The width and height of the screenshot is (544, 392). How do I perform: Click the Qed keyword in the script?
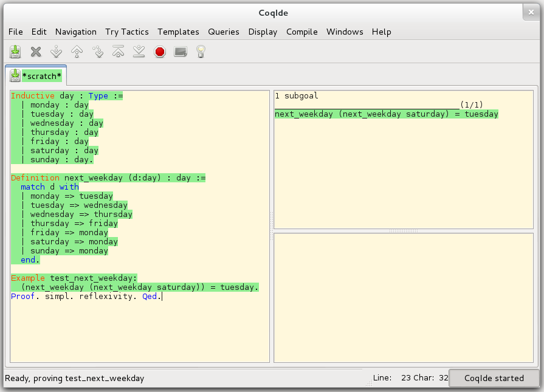pyautogui.click(x=150, y=296)
